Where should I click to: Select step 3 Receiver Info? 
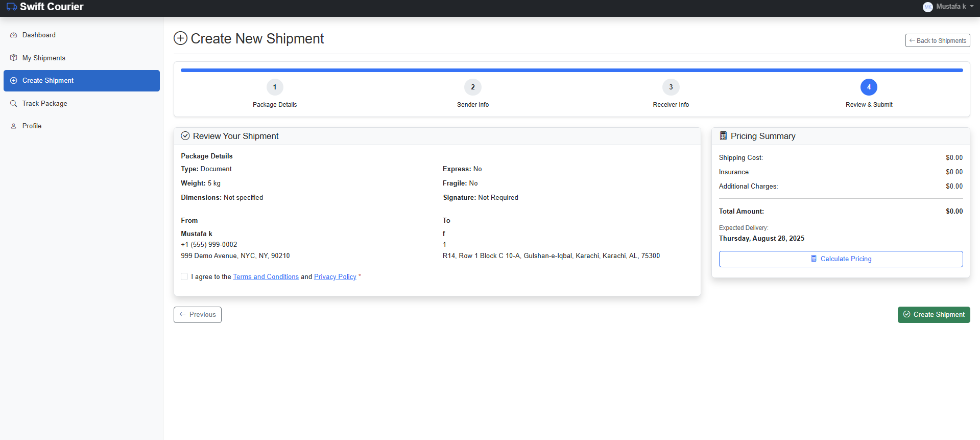(x=671, y=87)
